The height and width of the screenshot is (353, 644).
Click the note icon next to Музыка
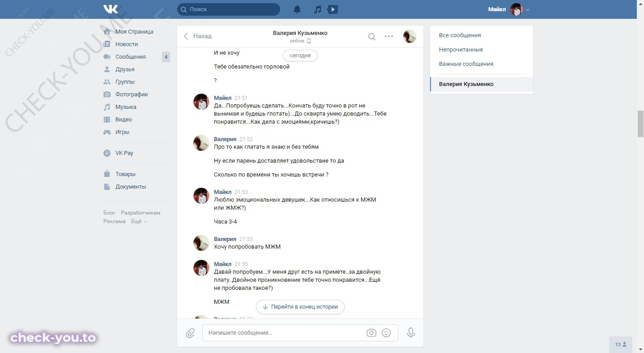pos(107,107)
